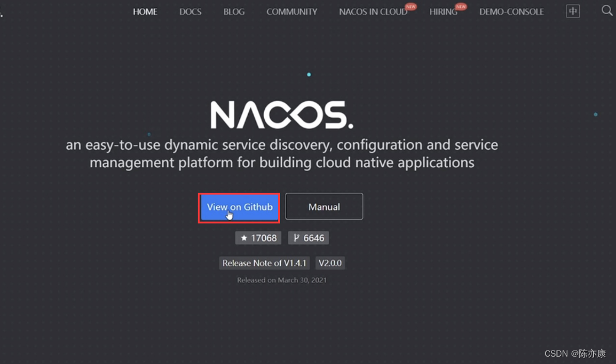Switch language with the 中 icon
This screenshot has height=364, width=616.
pyautogui.click(x=573, y=11)
